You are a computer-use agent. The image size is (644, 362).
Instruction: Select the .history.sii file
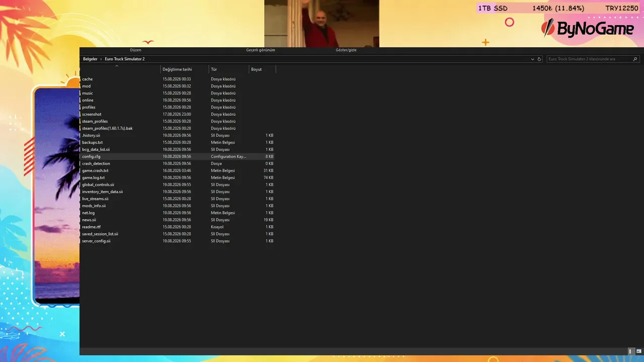click(x=91, y=135)
